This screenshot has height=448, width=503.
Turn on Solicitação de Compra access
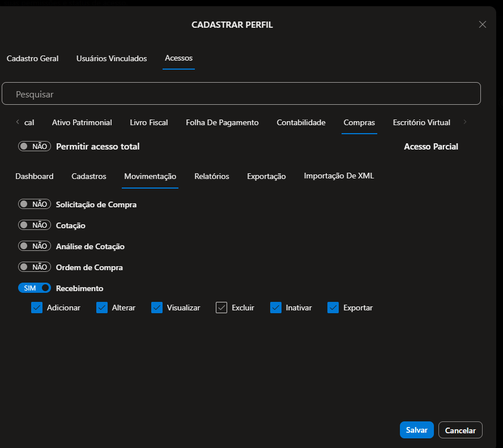35,204
